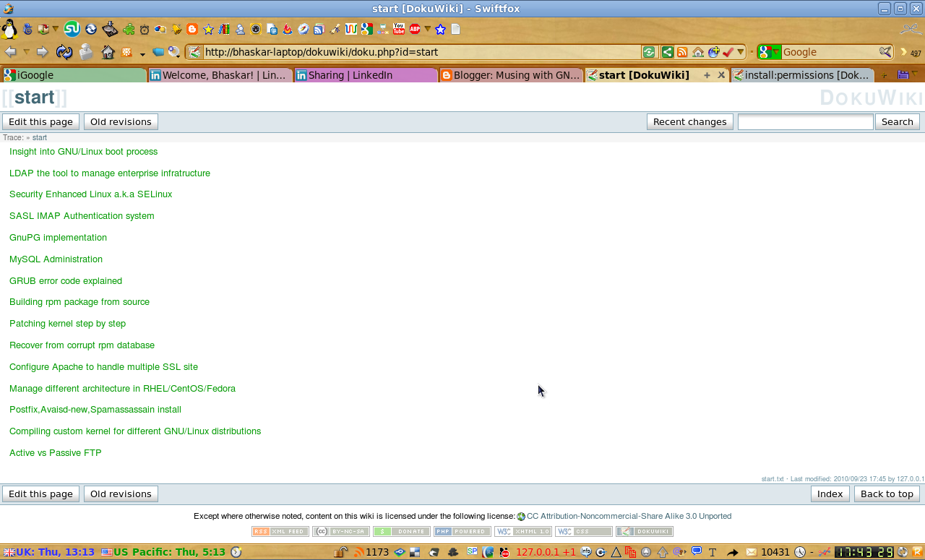Focus the Google search box
Viewport: 925px width, 560px height.
pyautogui.click(x=830, y=52)
